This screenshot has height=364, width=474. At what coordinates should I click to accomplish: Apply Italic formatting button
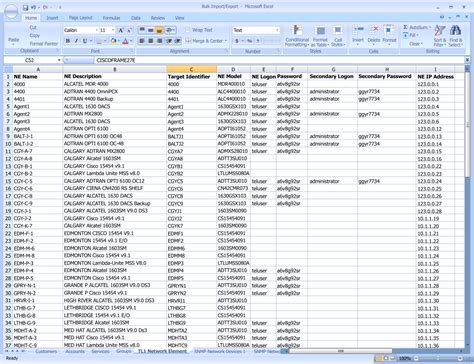click(x=76, y=41)
